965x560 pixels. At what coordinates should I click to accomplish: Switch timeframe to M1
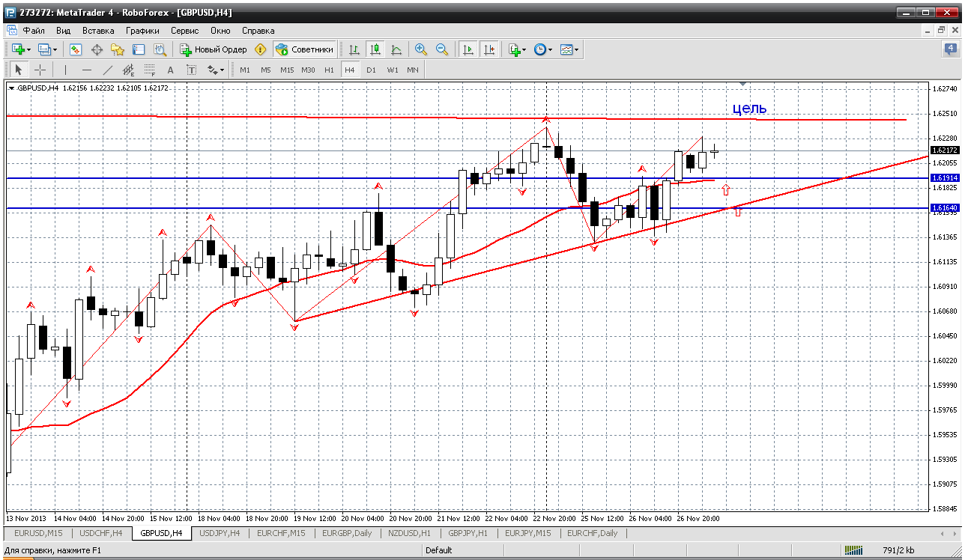245,70
